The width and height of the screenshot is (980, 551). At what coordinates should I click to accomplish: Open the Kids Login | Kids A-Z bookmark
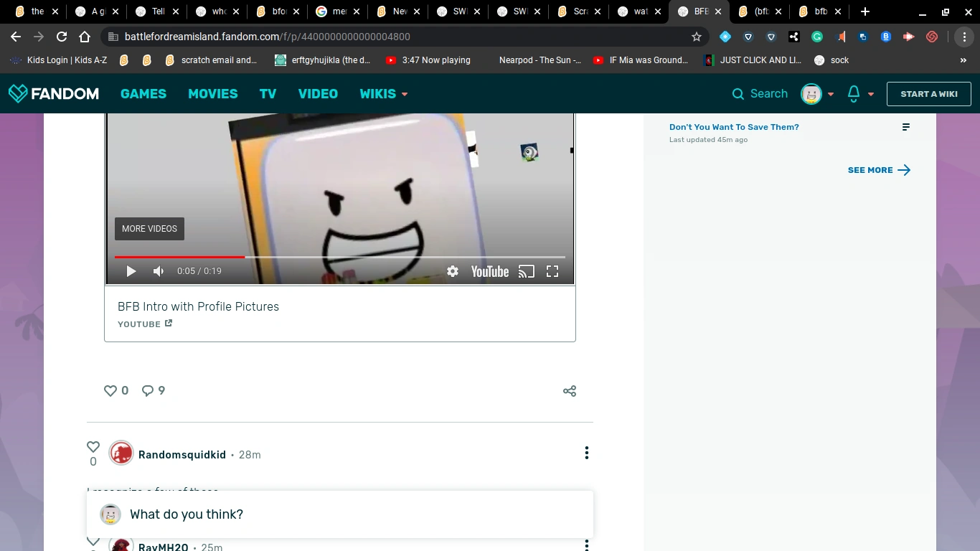59,60
